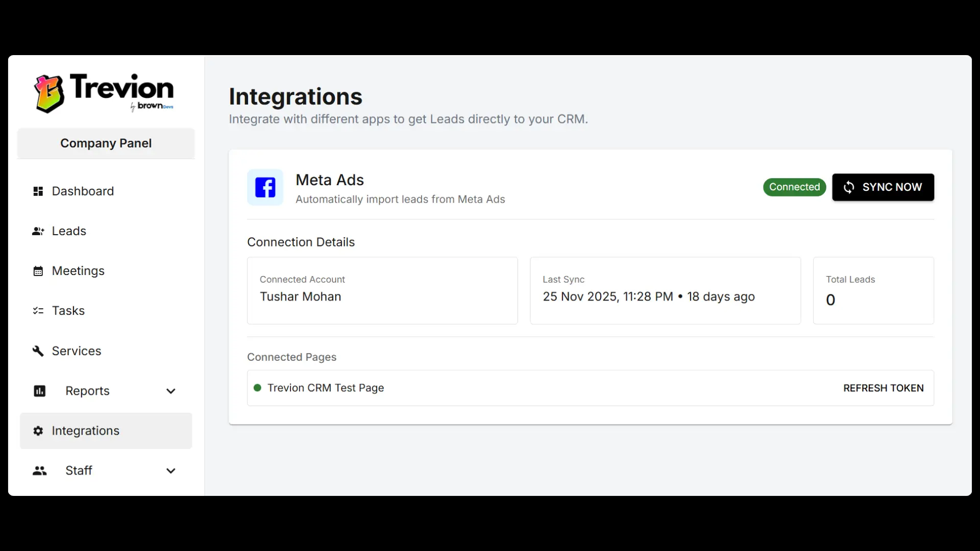Click the Tasks checklist icon
Screen dimensions: 980x551
[38, 311]
